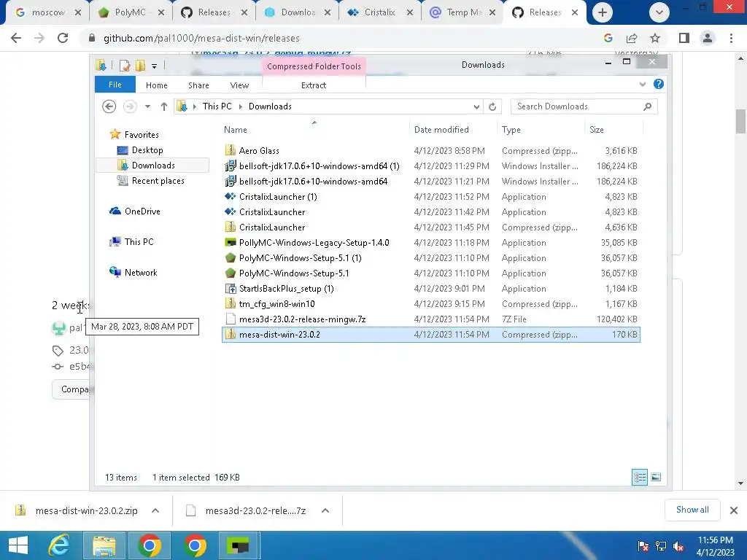Open recent locations dropdown arrow
This screenshot has height=560, width=747.
pos(147,106)
